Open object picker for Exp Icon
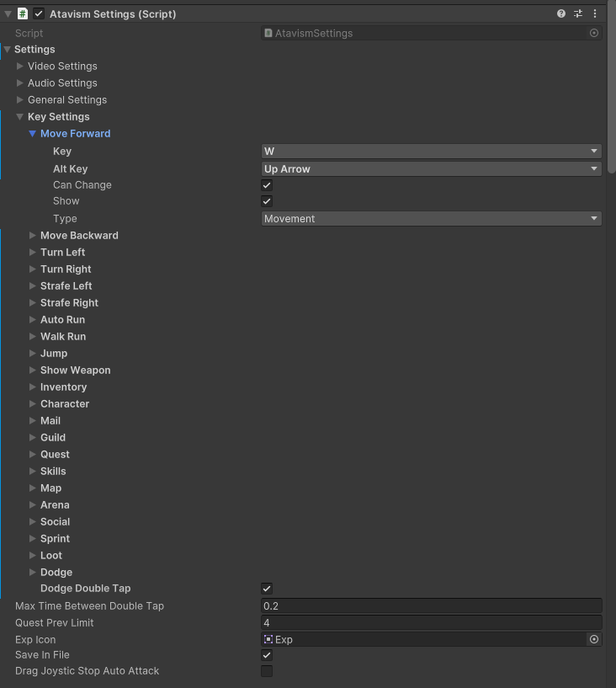616x688 pixels. (x=594, y=639)
